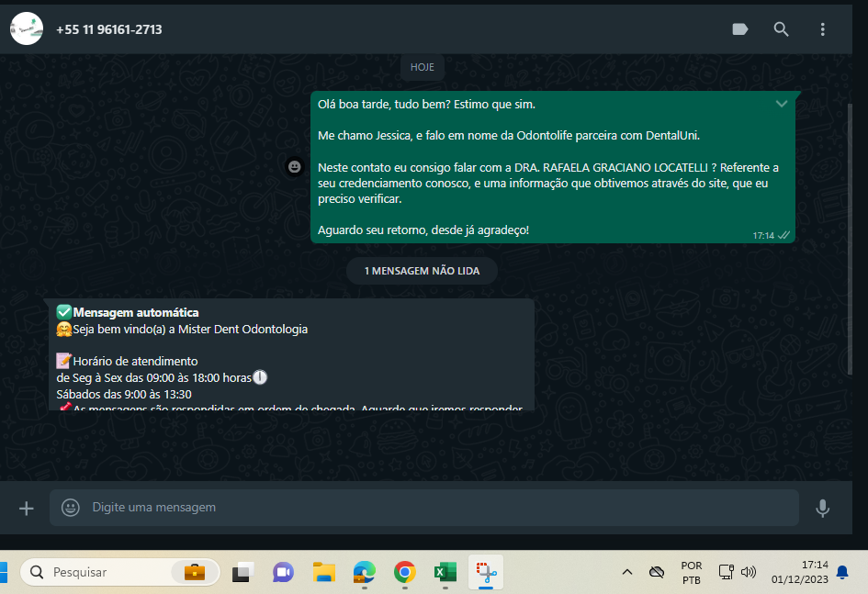
Task: Click 'Seja bem vindo(a) a Mister Dent Odontologia' line
Action: (190, 329)
